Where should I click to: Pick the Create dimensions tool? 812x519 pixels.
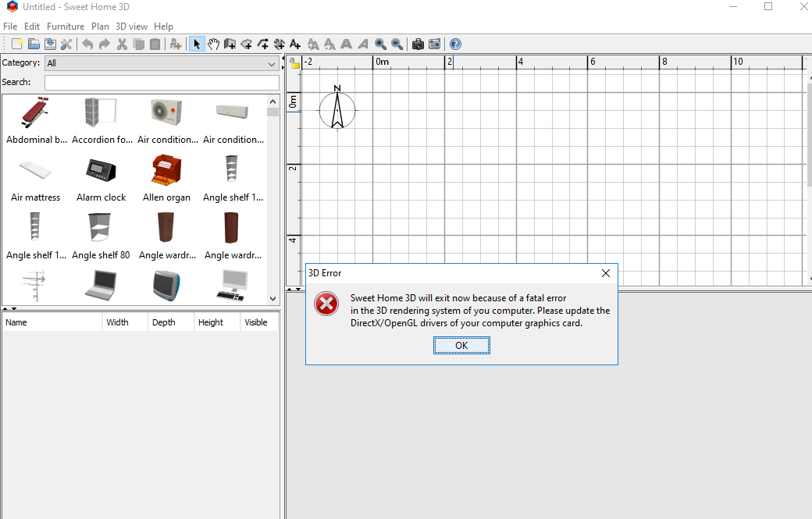coord(280,44)
